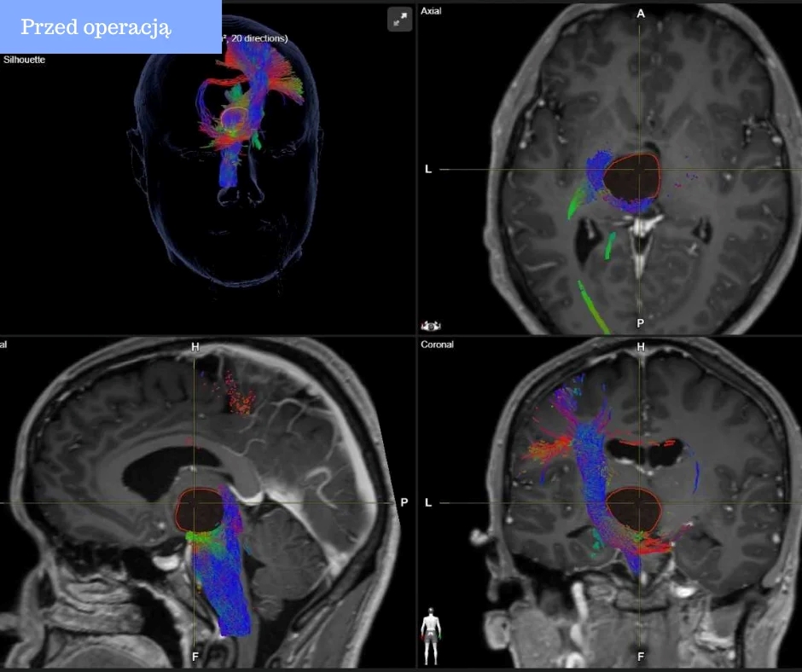Click the 'P' posterior marker at the Axial view bottom

click(640, 323)
